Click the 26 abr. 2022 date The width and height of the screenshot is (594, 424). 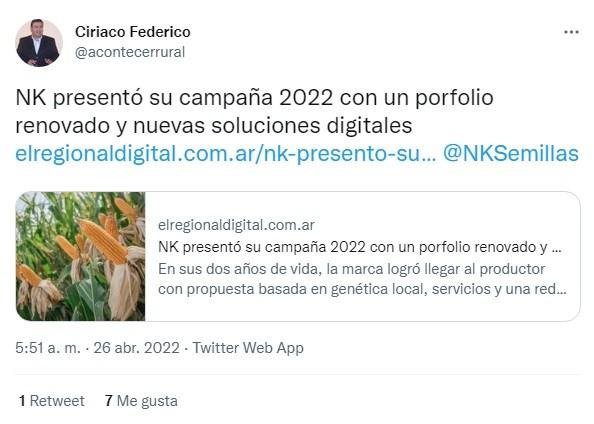click(136, 348)
